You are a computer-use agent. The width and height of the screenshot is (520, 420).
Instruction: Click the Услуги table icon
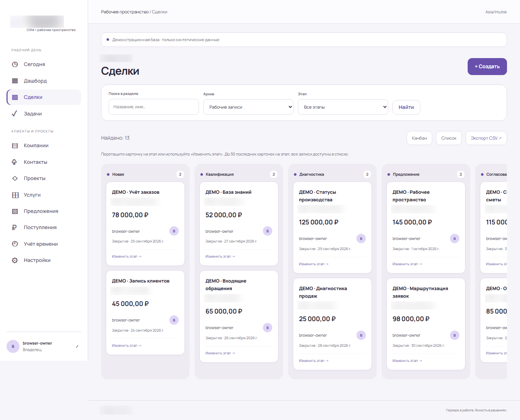tap(15, 195)
